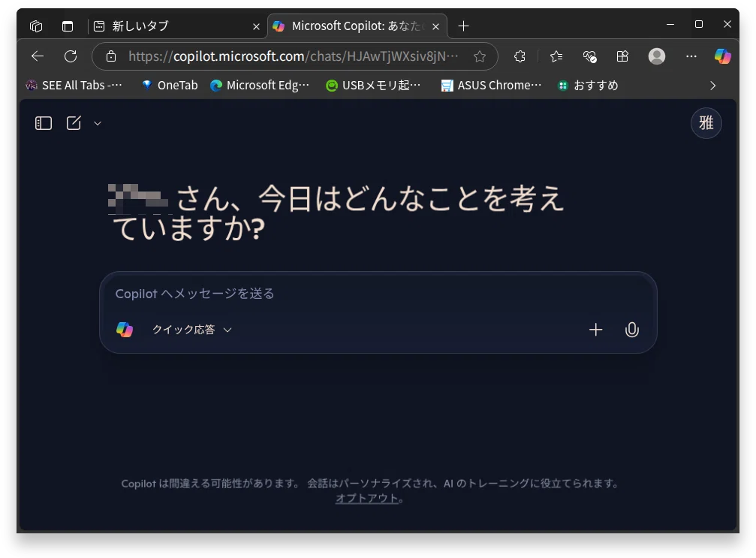Show more bookmarks with chevron

coord(712,86)
